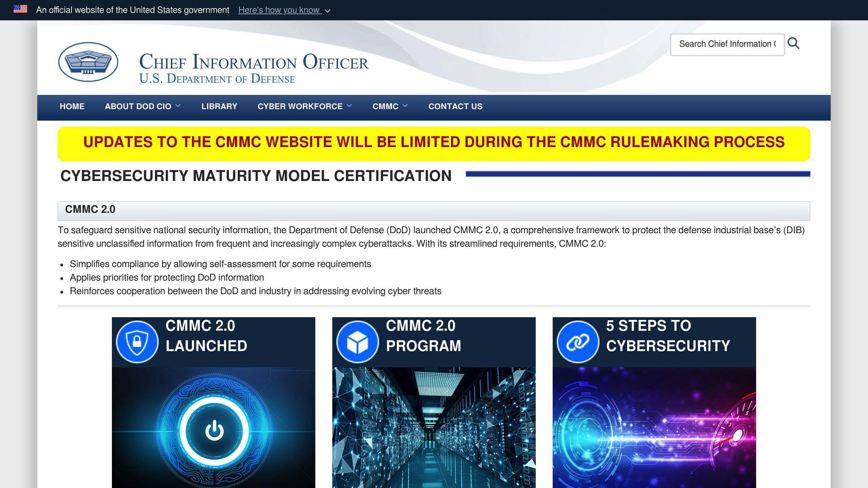Navigate to Contact Us

[x=455, y=106]
